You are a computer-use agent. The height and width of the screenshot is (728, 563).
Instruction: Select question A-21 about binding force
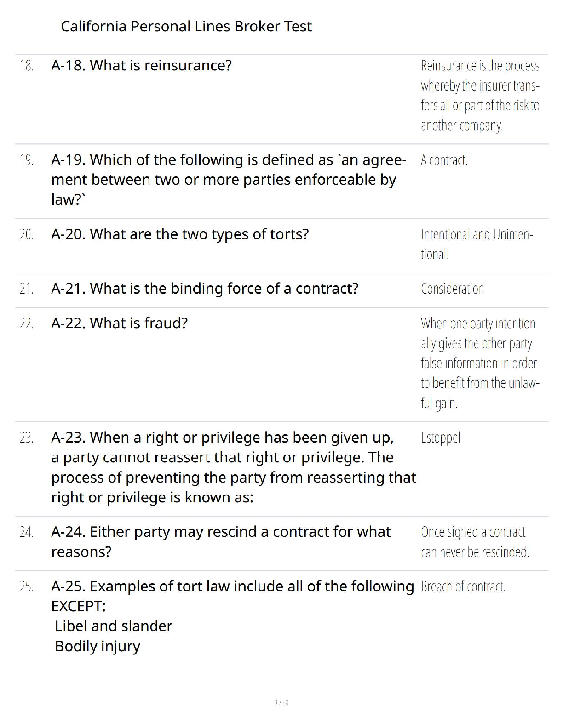pos(205,289)
